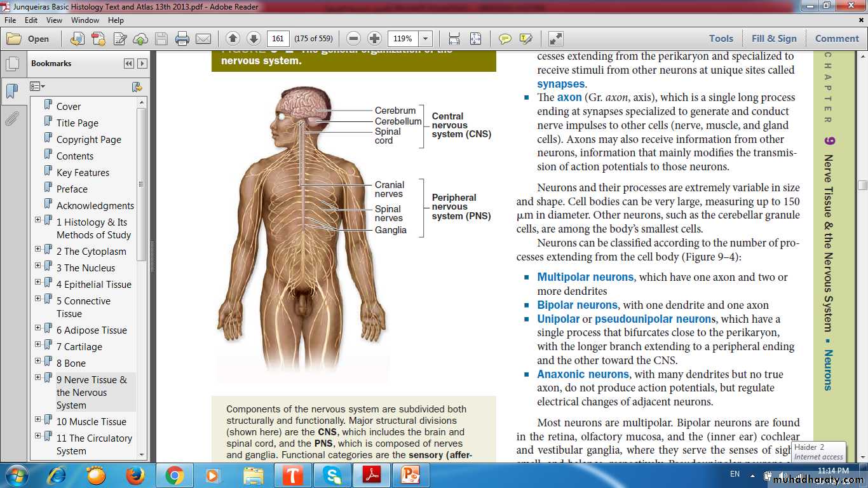
Task: Zoom in using the plus button
Action: (x=374, y=39)
